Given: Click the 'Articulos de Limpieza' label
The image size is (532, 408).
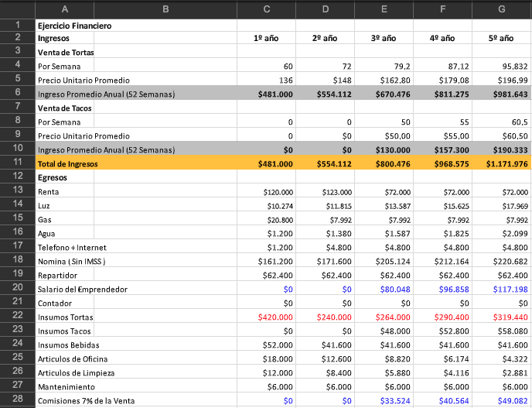Looking at the screenshot, I should [76, 372].
